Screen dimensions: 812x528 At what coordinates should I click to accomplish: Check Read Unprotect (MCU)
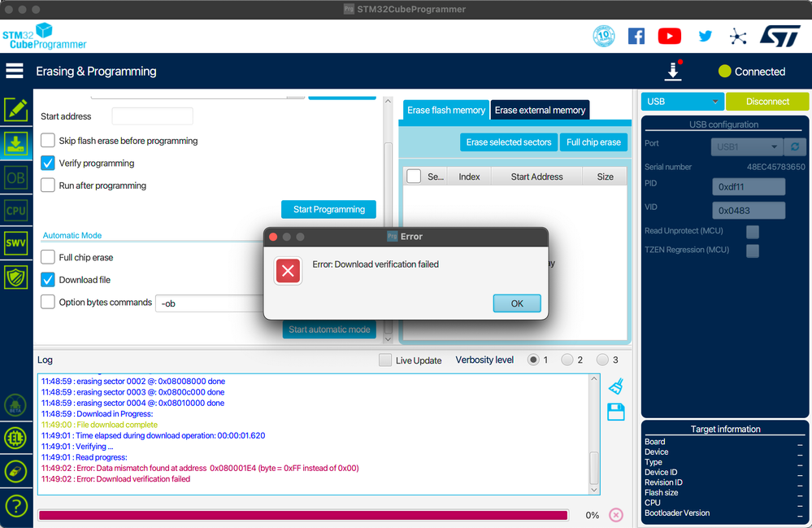coord(753,231)
